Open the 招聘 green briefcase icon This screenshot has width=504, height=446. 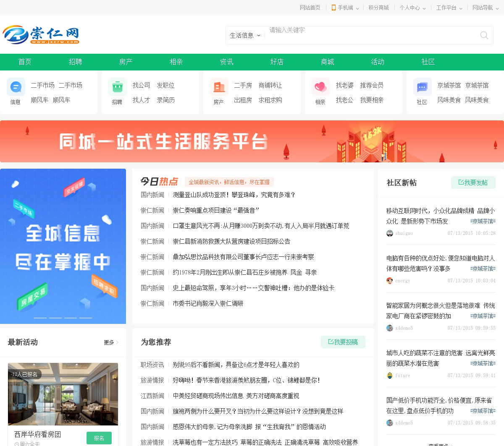click(117, 87)
